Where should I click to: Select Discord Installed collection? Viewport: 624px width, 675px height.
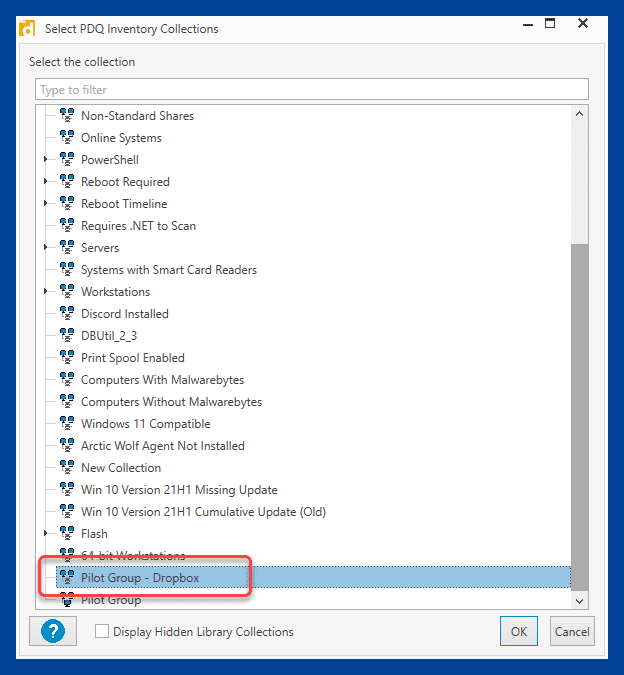(125, 313)
